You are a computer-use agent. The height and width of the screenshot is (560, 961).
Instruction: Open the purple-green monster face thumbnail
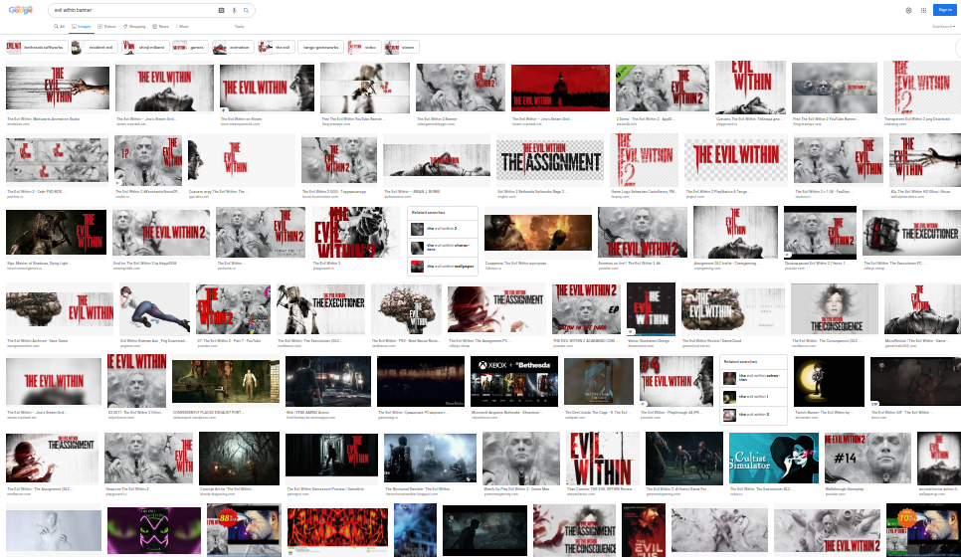pyautogui.click(x=154, y=530)
